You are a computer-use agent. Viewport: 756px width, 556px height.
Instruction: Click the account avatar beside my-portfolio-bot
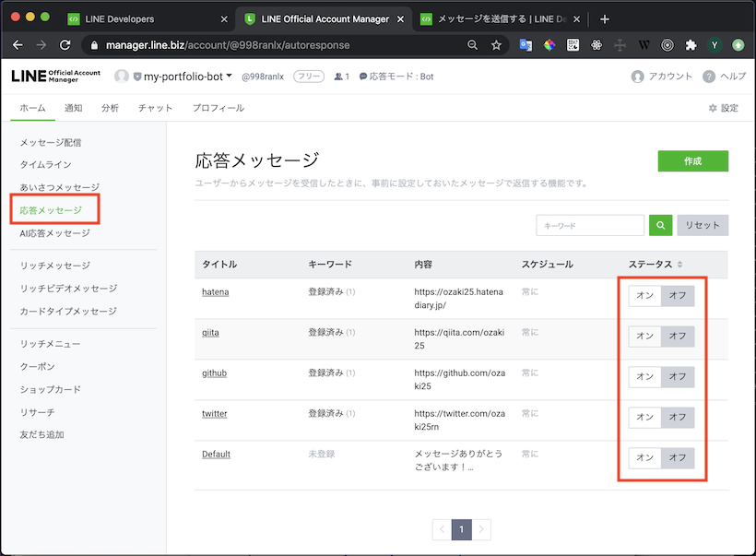pyautogui.click(x=122, y=77)
